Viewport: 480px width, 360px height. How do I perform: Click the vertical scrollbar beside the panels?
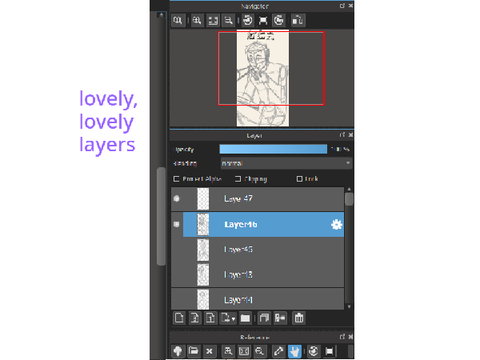[x=161, y=216]
